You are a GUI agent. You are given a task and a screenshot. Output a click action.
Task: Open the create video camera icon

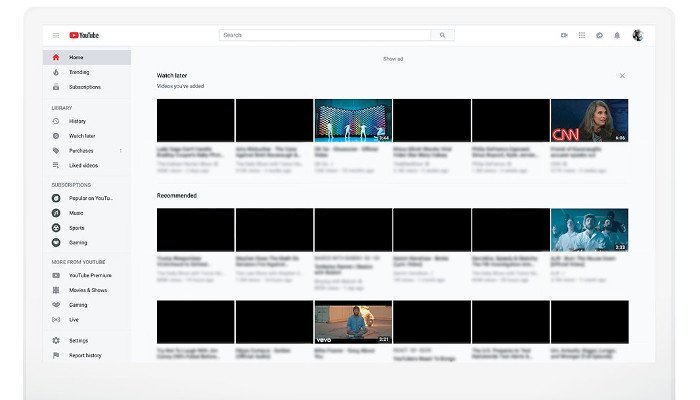564,35
